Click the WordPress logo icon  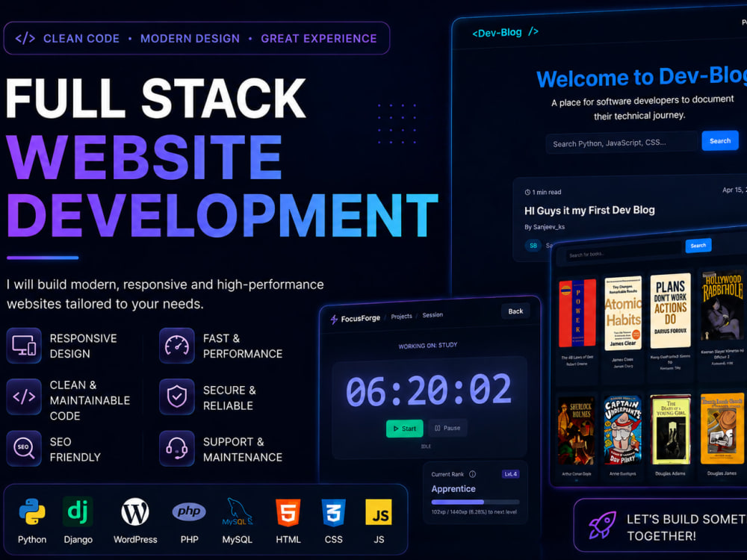click(x=134, y=512)
